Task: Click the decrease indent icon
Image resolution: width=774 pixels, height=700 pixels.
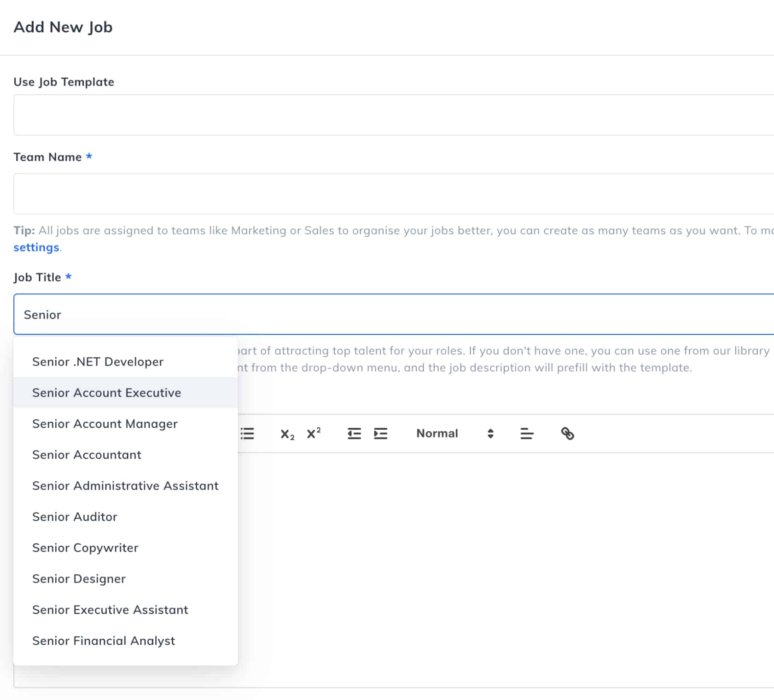Action: pos(354,433)
